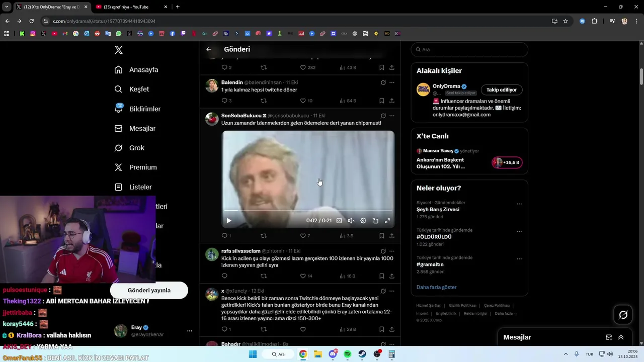Open Listeler in the sidebar
The width and height of the screenshot is (644, 362).
pos(133,187)
